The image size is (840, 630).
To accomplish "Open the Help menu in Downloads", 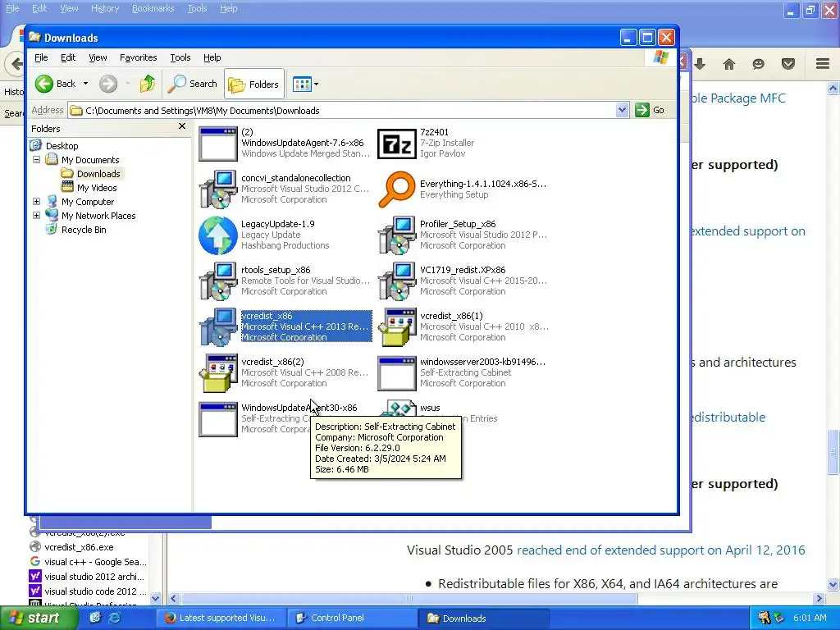I will click(212, 57).
